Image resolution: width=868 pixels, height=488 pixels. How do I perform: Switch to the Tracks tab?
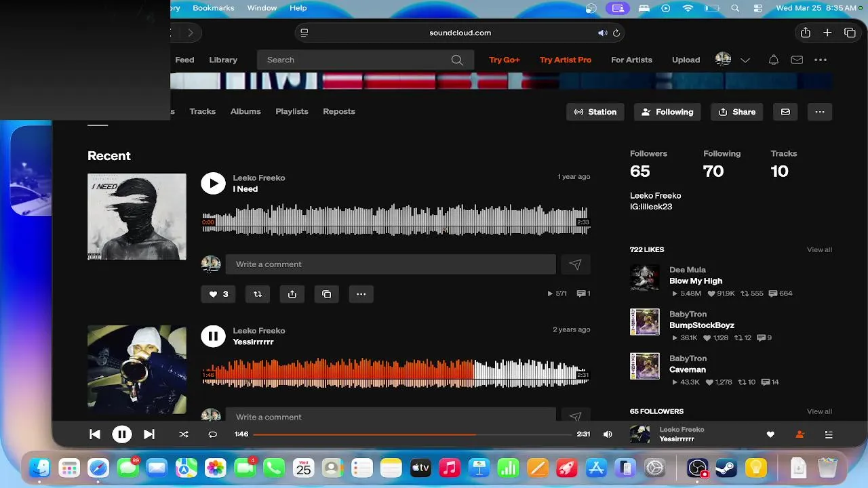[203, 111]
